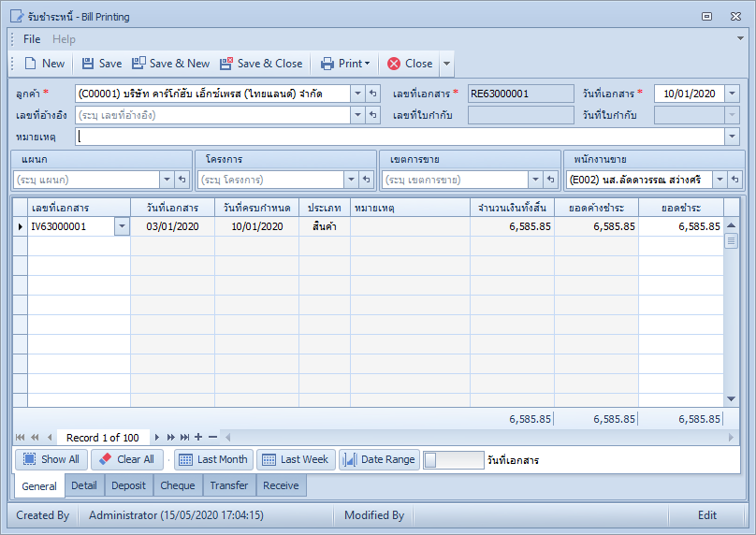Click grid scrollbar up arrow

[731, 225]
